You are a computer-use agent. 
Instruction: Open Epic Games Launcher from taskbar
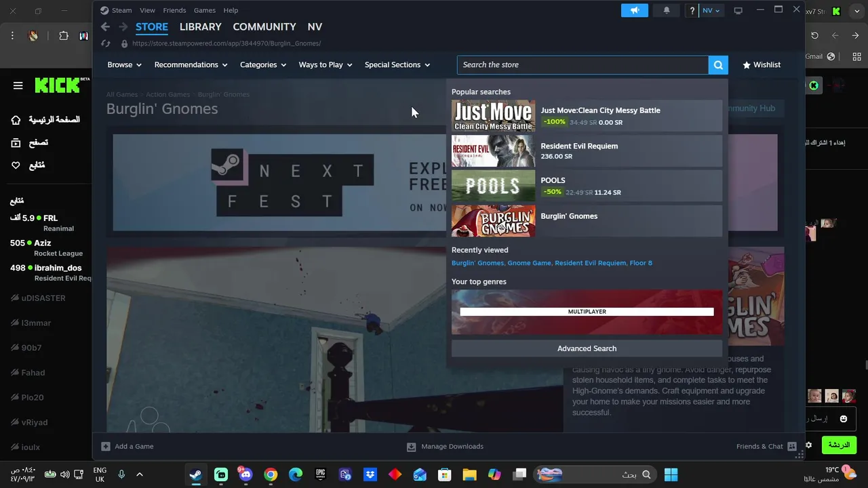320,474
